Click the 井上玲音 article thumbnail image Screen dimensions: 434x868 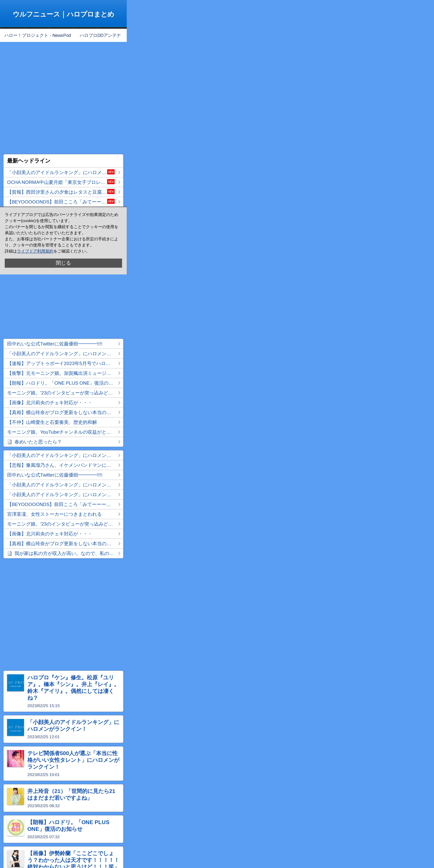point(16,796)
